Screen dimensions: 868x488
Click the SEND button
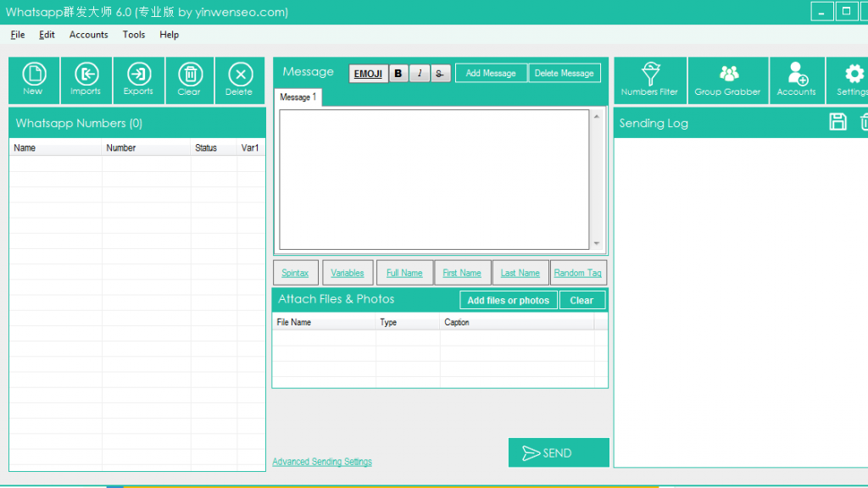[x=559, y=452]
